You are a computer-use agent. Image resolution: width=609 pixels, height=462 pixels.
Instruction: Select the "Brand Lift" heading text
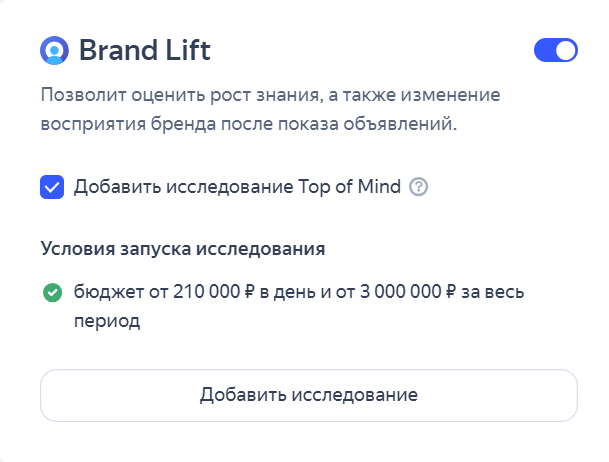pos(144,50)
